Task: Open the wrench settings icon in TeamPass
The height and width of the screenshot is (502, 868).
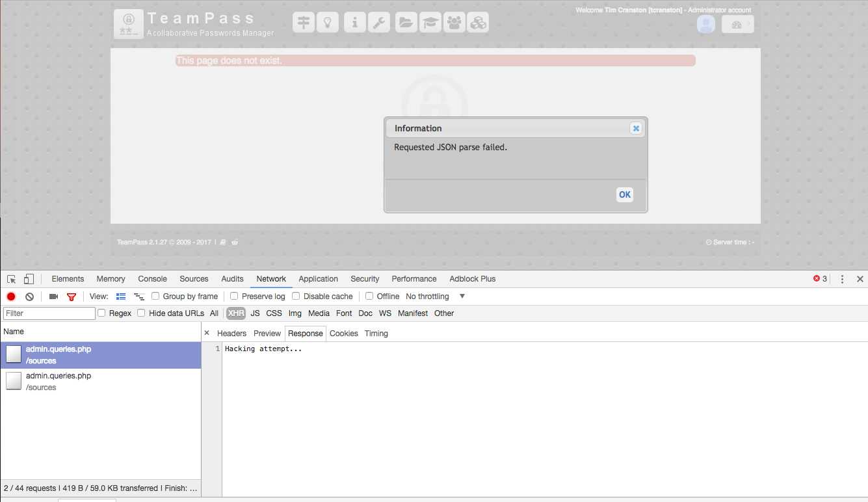Action: click(379, 22)
